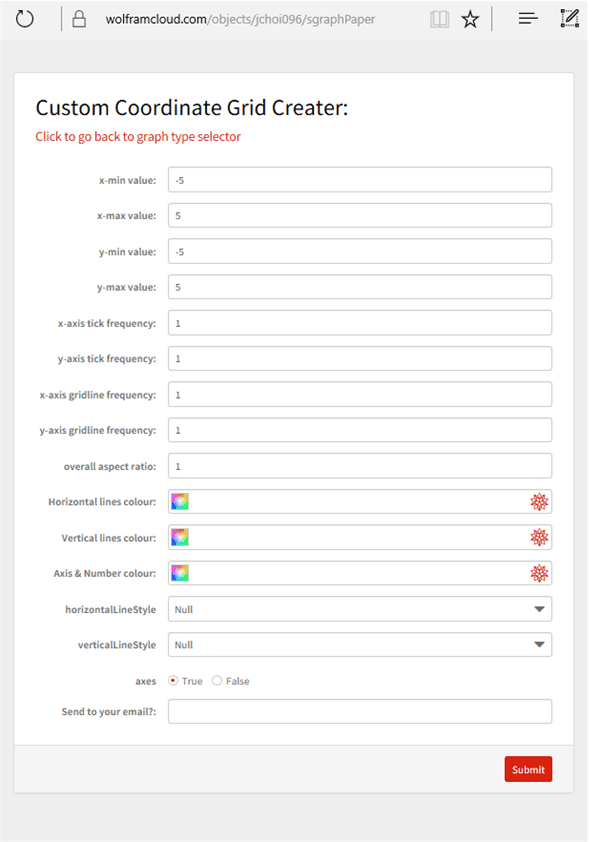Open Axis & Number colour swatch
Viewport: 589px width, 842px height.
tap(180, 574)
